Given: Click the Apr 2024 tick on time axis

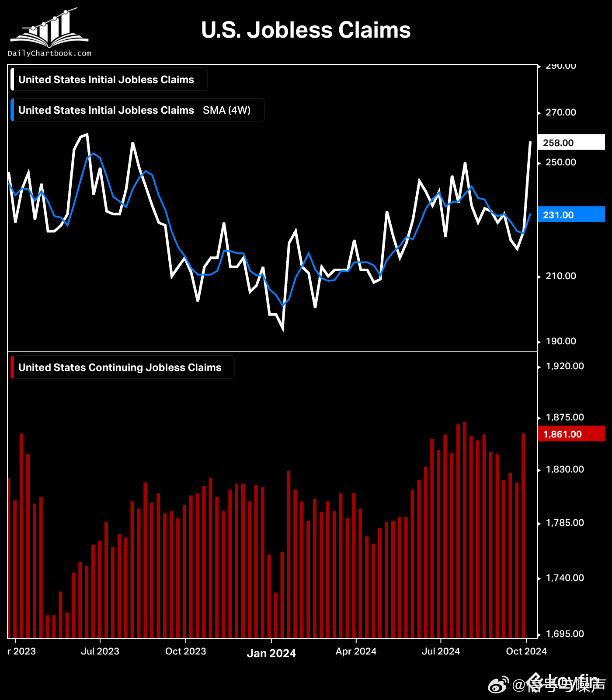Looking at the screenshot, I should pos(356,651).
